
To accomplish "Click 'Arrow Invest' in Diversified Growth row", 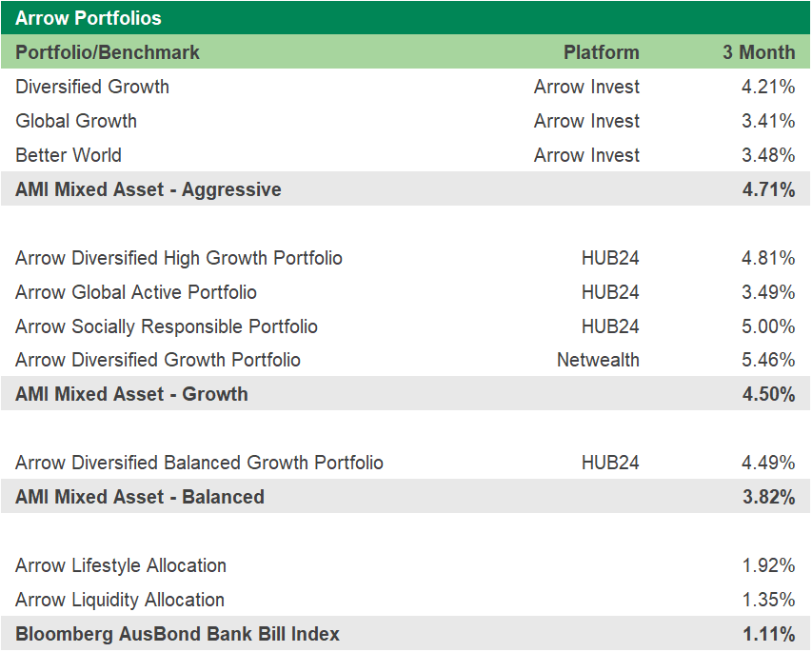I will 586,87.
